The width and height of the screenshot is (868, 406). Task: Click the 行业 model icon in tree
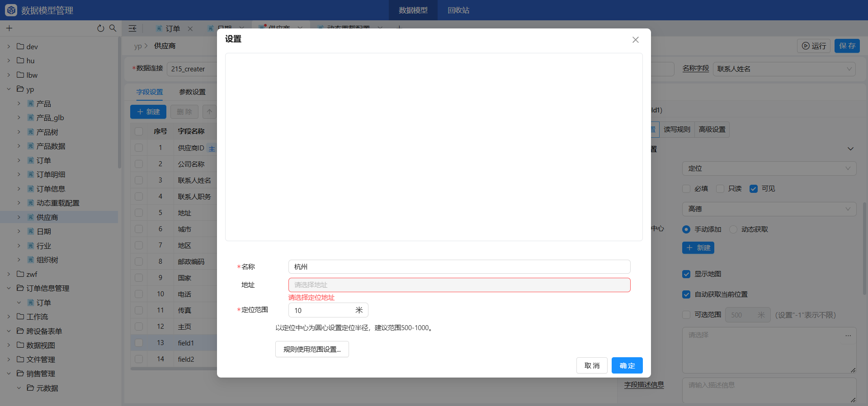coord(31,246)
